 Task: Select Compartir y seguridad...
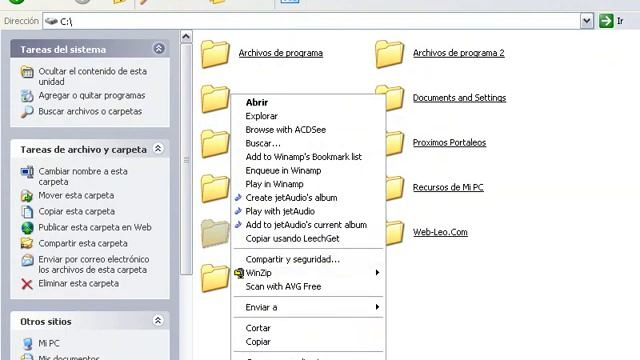(x=309, y=260)
